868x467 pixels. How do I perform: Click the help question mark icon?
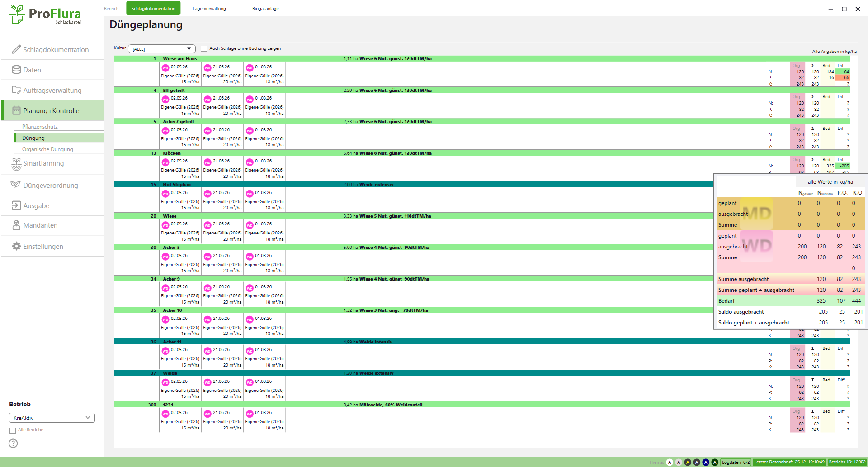tap(14, 443)
